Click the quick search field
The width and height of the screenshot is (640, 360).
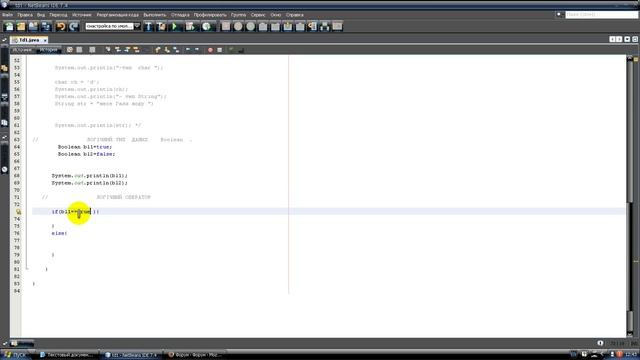[601, 15]
